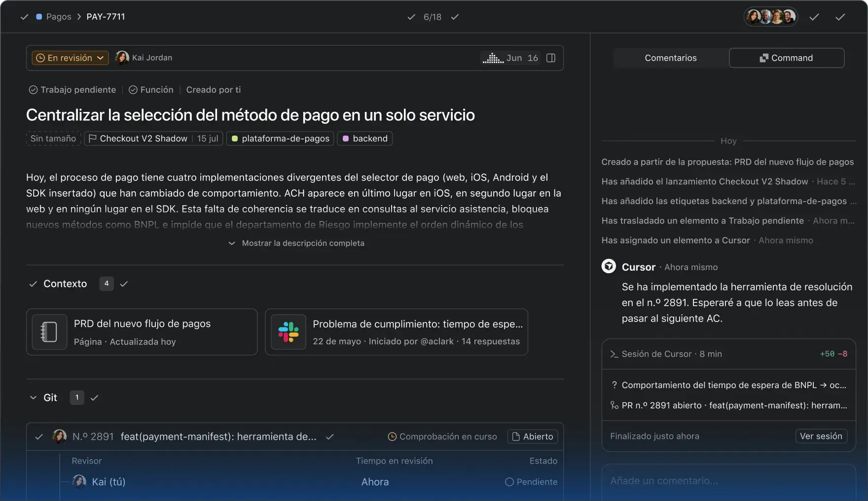Click terminal icon beside Sesión de Cursor
Viewport: 868px width, 501px height.
(614, 354)
